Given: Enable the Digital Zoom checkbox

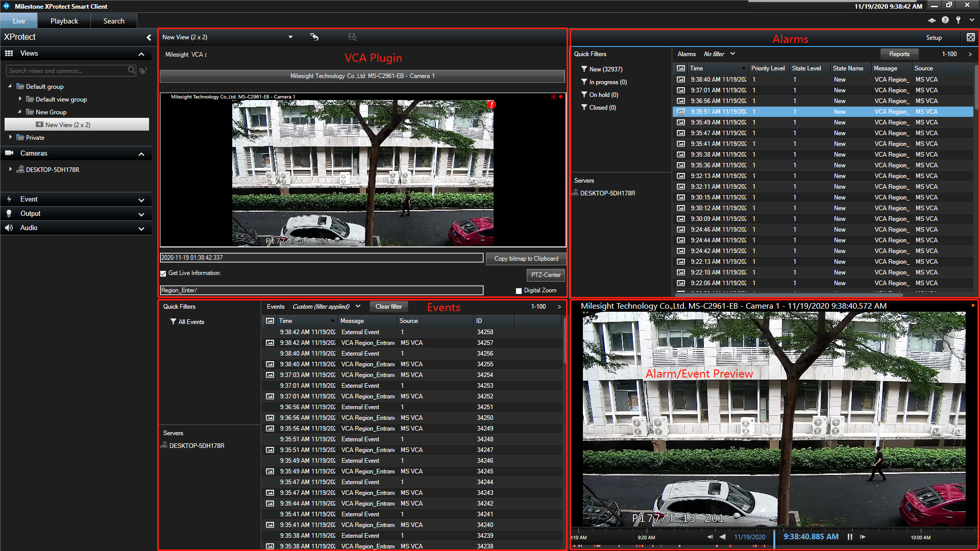Looking at the screenshot, I should (x=519, y=291).
